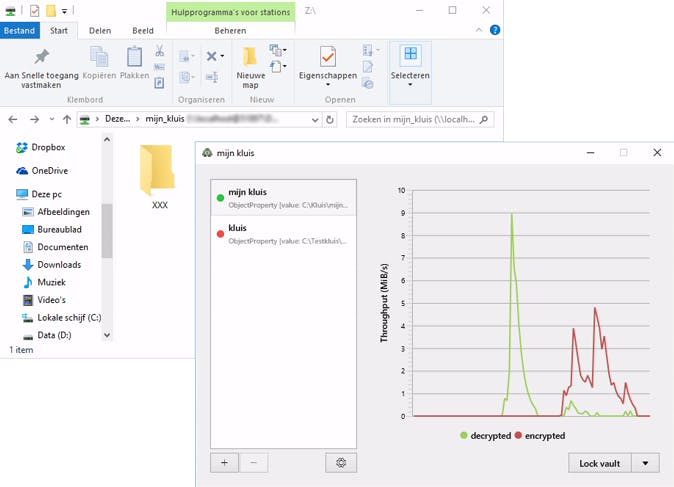The height and width of the screenshot is (487, 674).
Task: Click the red encrypted legend dot
Action: point(518,435)
